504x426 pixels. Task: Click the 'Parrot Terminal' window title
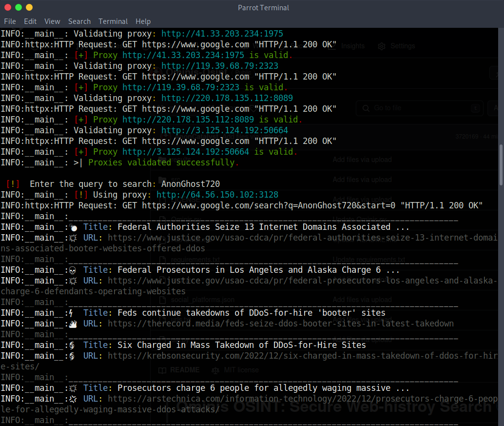click(x=263, y=8)
